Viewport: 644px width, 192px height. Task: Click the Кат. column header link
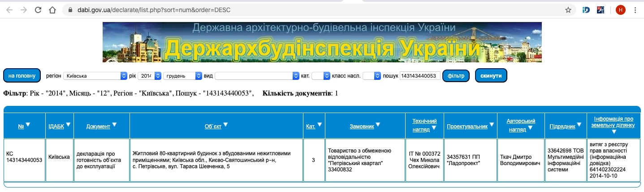pos(311,127)
